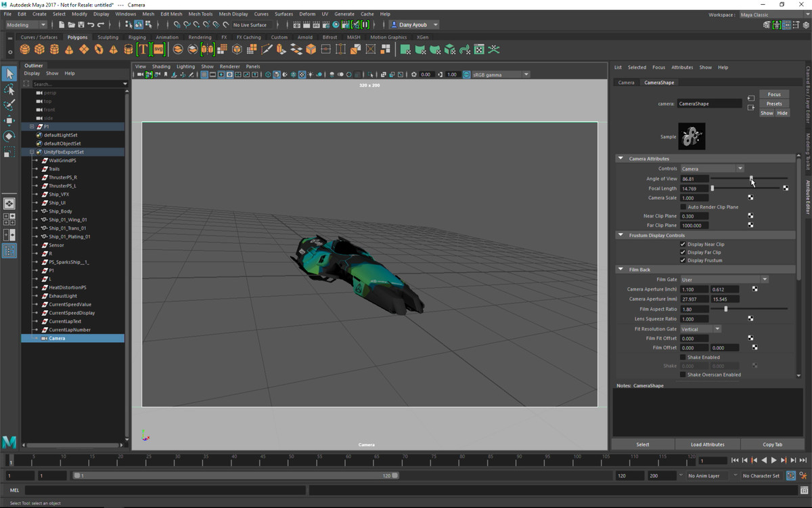Image resolution: width=812 pixels, height=508 pixels.
Task: Go to start of playback range
Action: [x=736, y=461]
